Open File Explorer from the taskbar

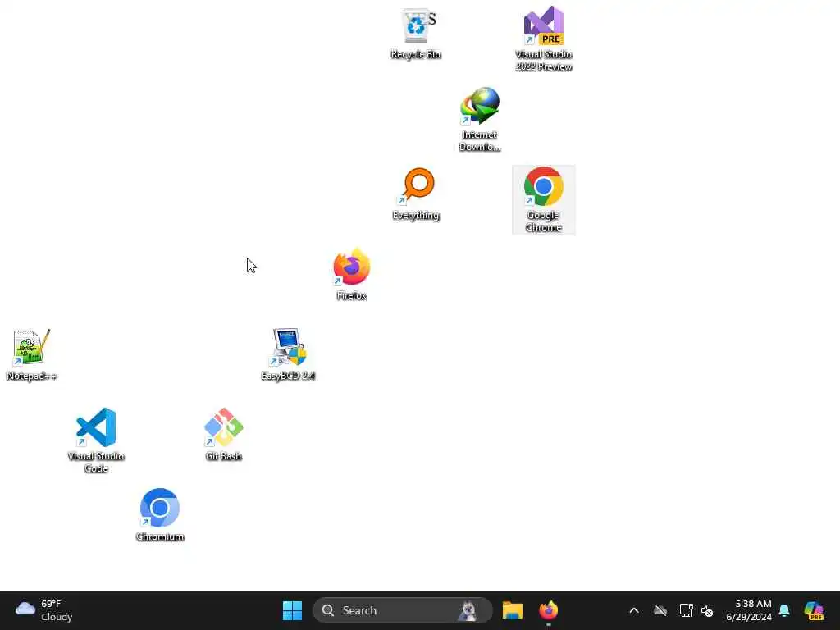[513, 610]
